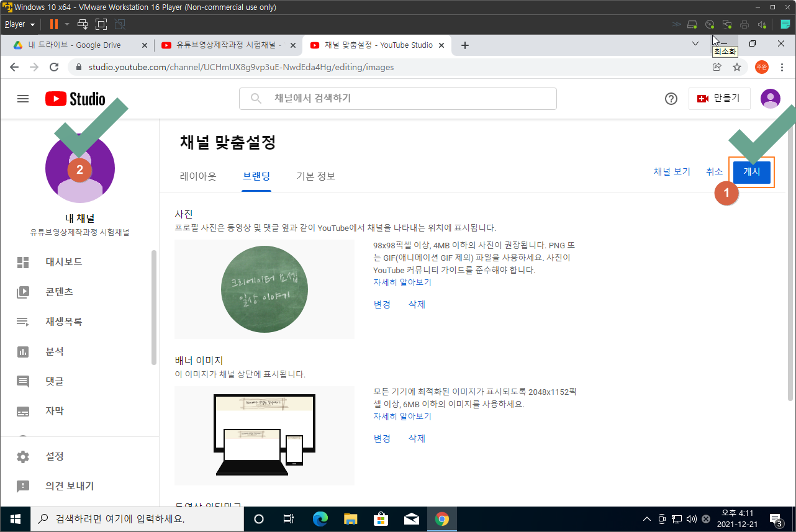Focus the 채널에서 검색하기 search field
Viewport: 796px width, 532px height.
(x=397, y=99)
